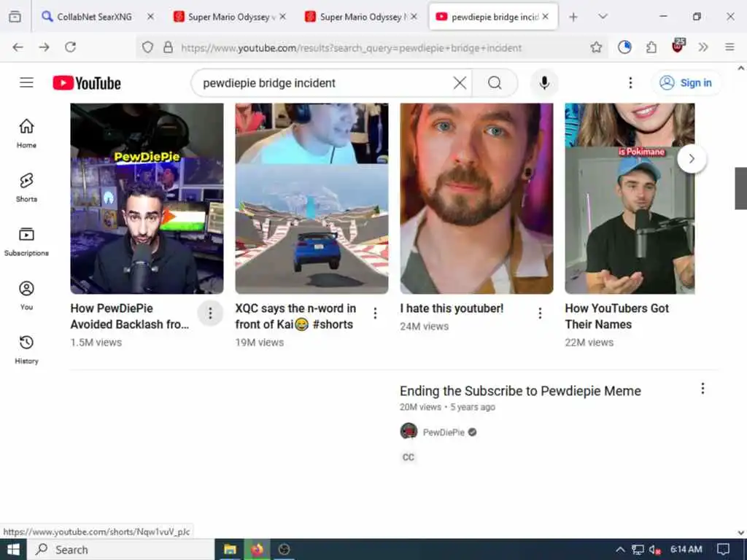Image resolution: width=747 pixels, height=560 pixels.
Task: Open Ending the Subscribe to Pewdiepie Meme video
Action: coord(520,391)
